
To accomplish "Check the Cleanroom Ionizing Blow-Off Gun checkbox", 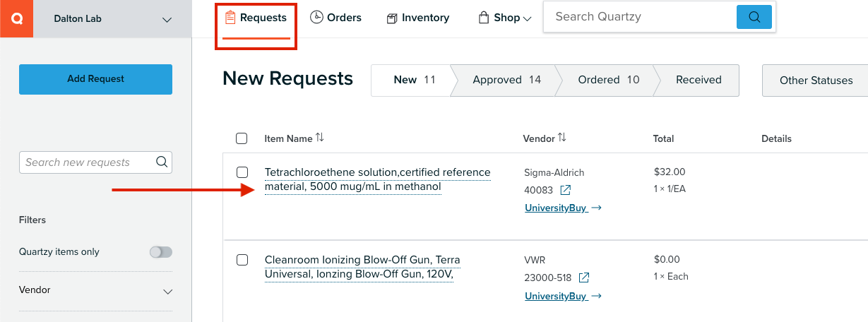I will tap(242, 260).
